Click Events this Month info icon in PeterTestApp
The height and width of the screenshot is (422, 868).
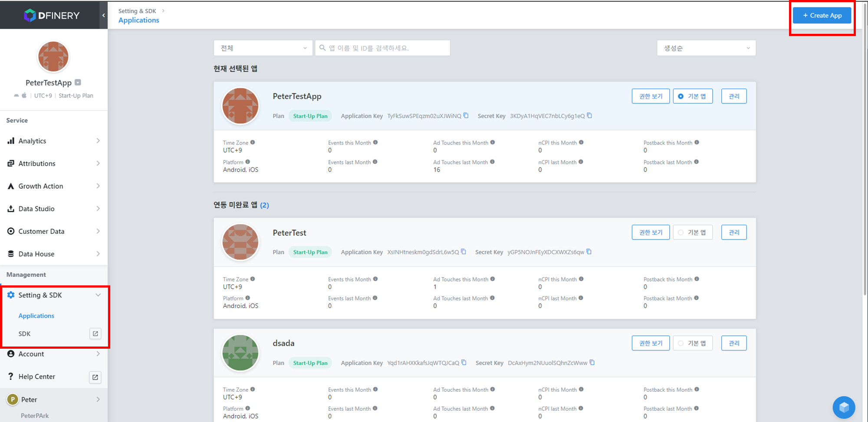375,142
